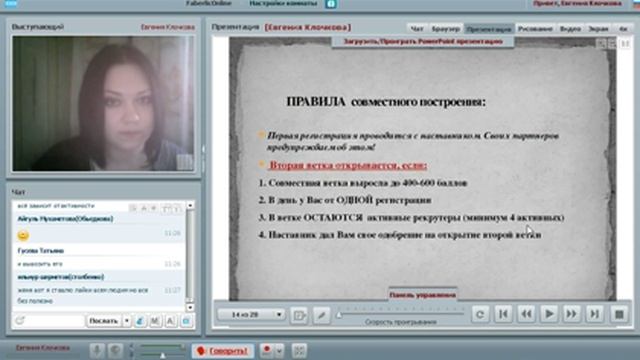Click Загрузить/Проиграть PowerPoint презентацию link
The height and width of the screenshot is (360, 640).
click(423, 41)
